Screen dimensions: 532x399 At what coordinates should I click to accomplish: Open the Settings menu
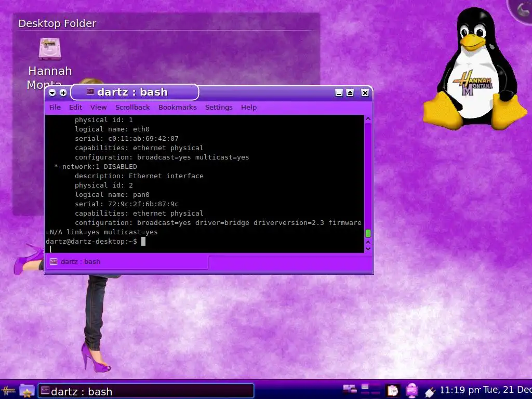click(x=219, y=107)
